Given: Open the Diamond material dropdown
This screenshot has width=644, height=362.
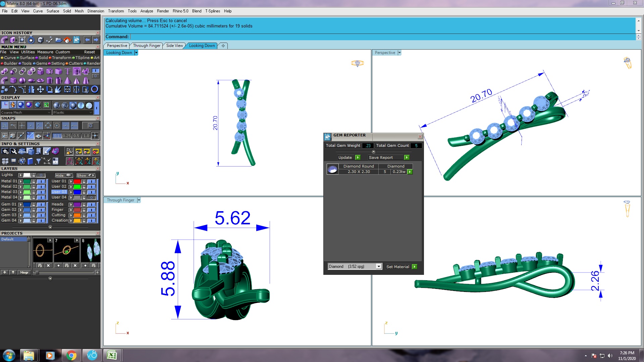Looking at the screenshot, I should click(x=378, y=266).
